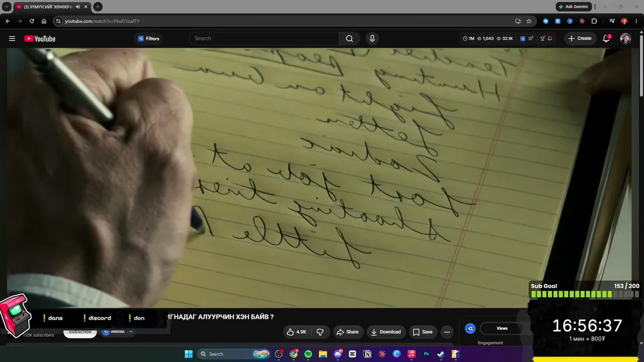This screenshot has width=644, height=362.
Task: Install app icon in the address bar
Action: coord(518,21)
